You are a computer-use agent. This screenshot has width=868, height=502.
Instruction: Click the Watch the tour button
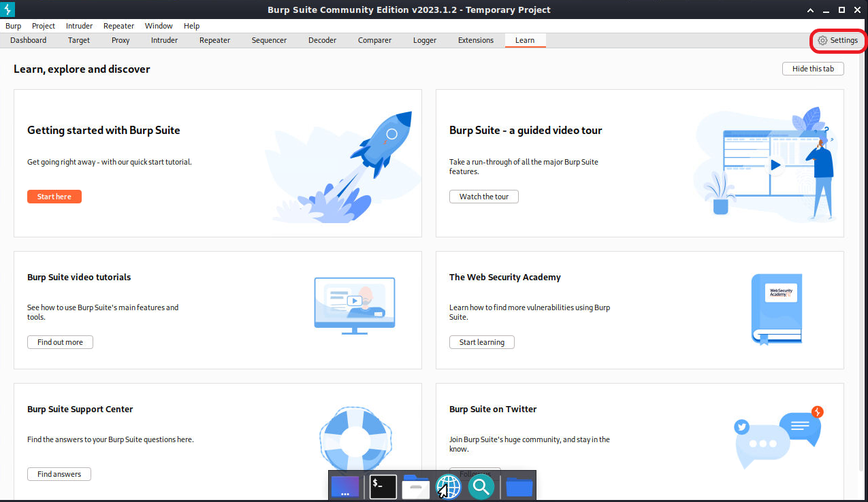pyautogui.click(x=484, y=197)
